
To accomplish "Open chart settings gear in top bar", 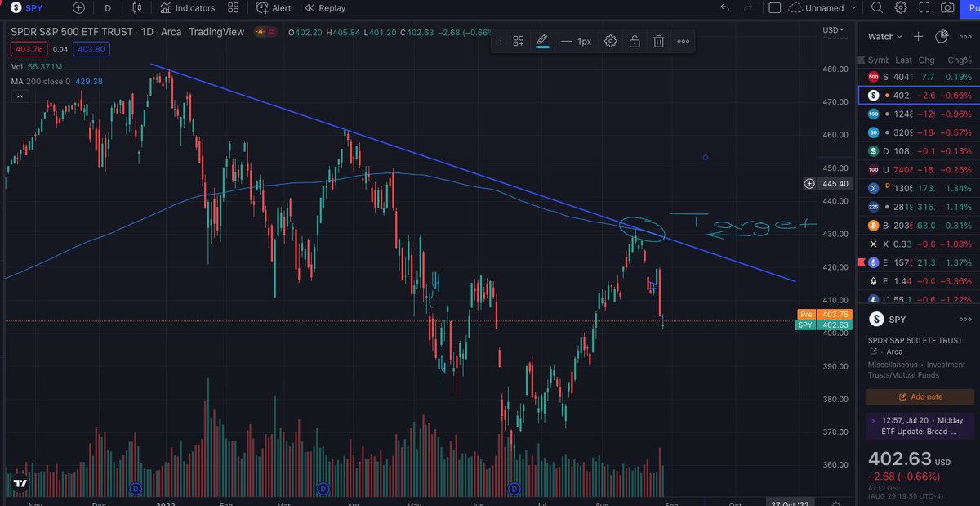I will [901, 7].
